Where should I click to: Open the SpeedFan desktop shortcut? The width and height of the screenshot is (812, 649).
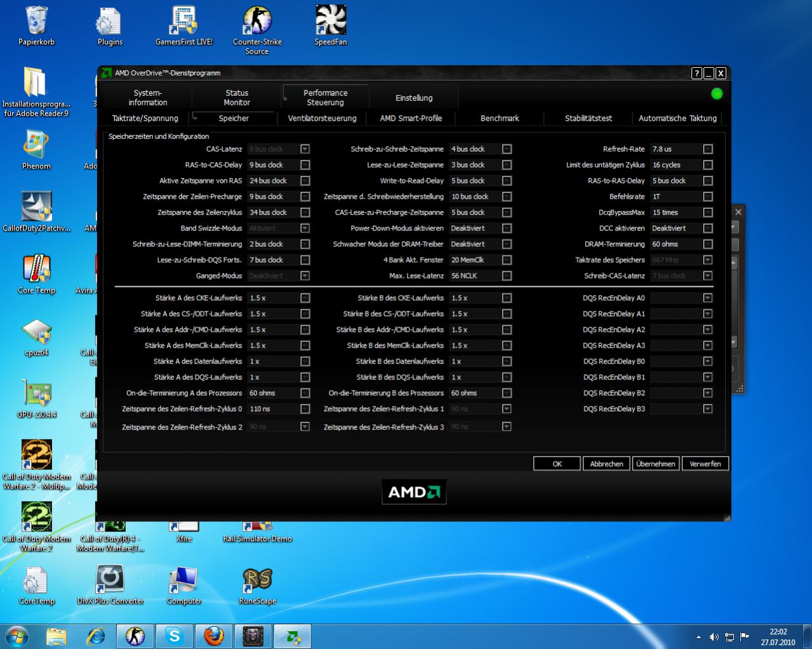pos(331,25)
